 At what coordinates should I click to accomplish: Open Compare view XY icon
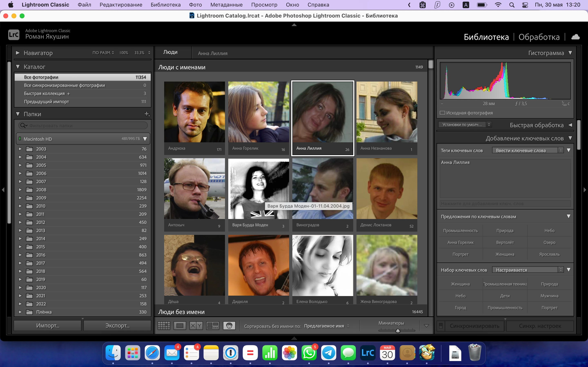(x=196, y=326)
